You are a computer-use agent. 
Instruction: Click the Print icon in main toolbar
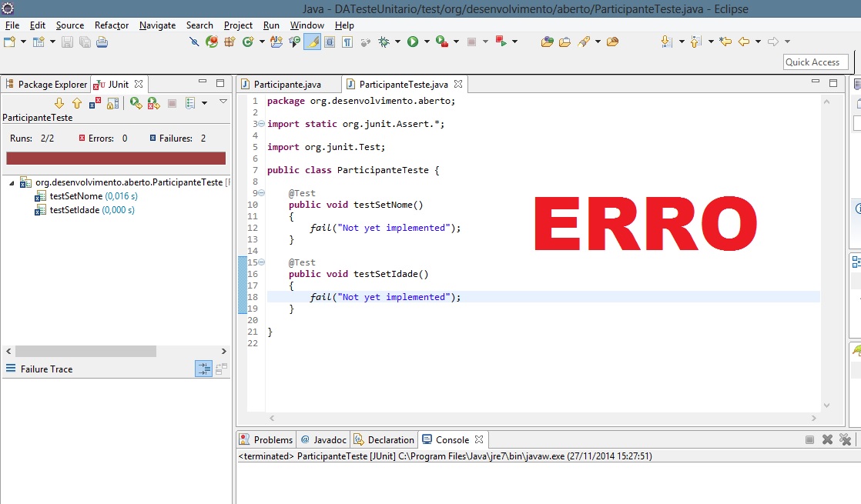tap(102, 42)
